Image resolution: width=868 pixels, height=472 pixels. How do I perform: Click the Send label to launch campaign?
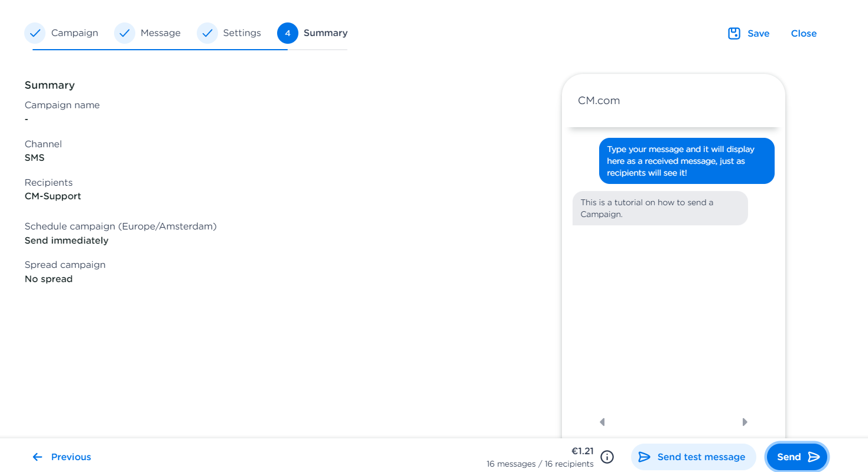[x=789, y=457]
